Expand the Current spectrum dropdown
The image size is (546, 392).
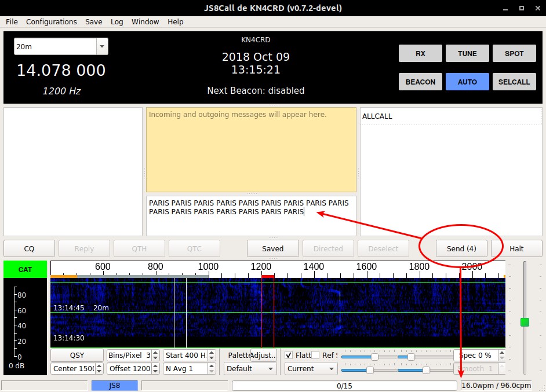pyautogui.click(x=311, y=368)
